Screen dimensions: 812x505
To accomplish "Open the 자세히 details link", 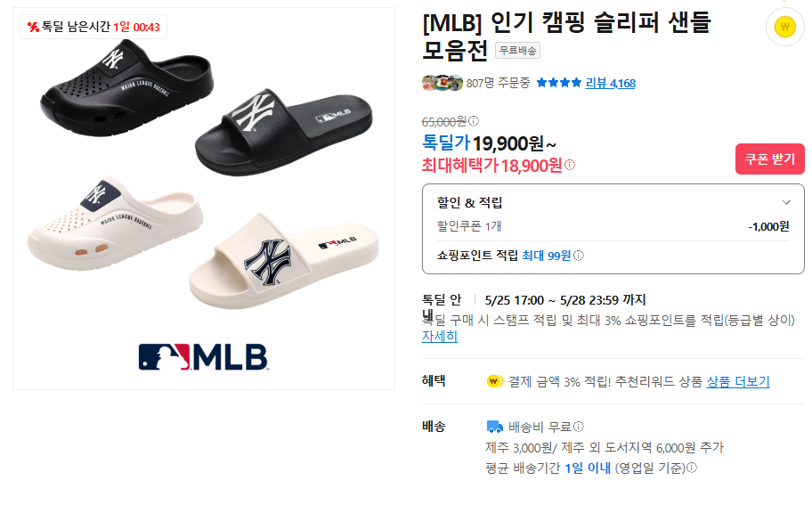I will click(x=439, y=336).
